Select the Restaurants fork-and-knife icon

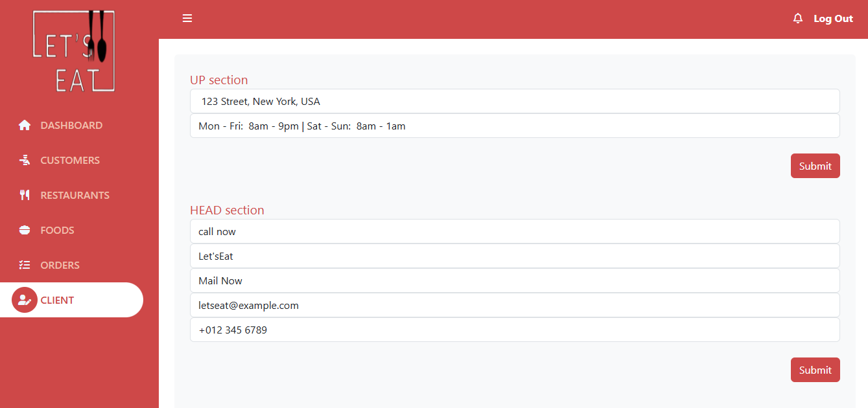coord(25,196)
